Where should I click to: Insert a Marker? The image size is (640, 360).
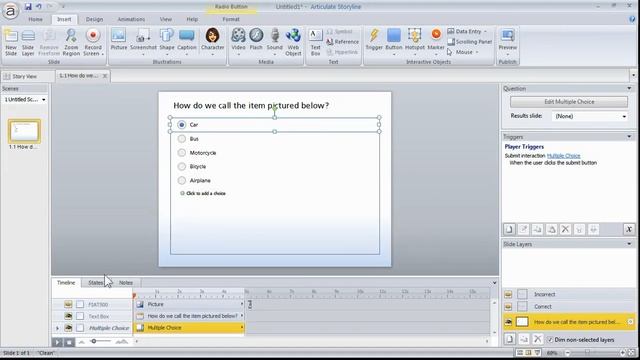(436, 42)
